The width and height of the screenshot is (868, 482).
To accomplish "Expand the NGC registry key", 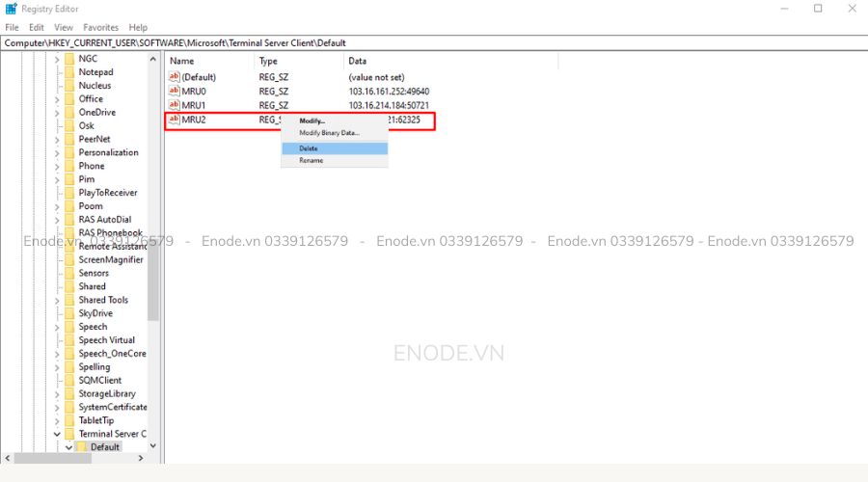I will pos(57,59).
